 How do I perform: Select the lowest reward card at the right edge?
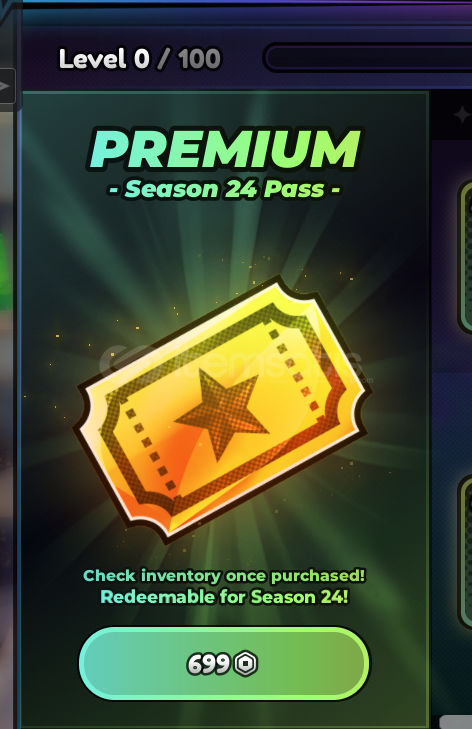tap(465, 553)
